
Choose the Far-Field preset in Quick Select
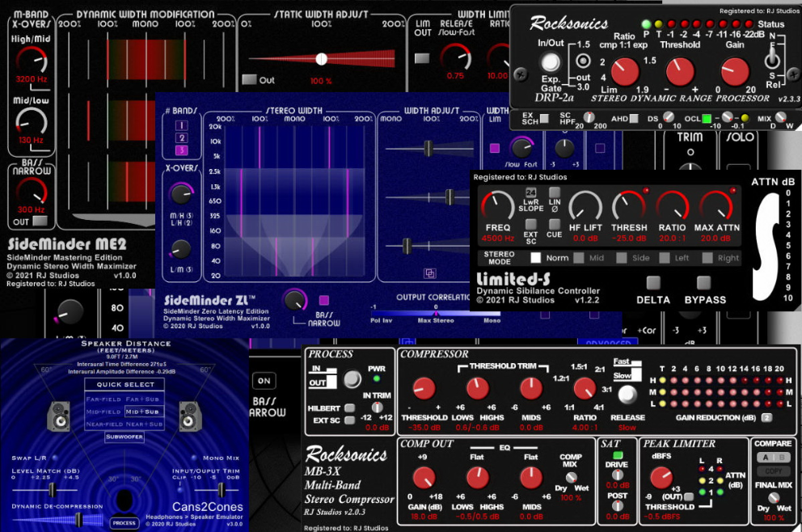103,399
